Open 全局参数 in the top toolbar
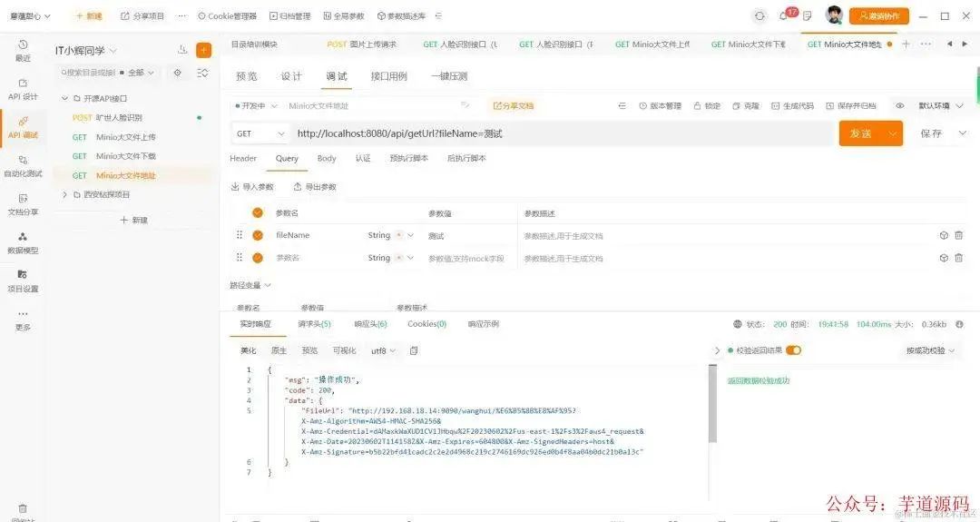The image size is (980, 522). 344,15
